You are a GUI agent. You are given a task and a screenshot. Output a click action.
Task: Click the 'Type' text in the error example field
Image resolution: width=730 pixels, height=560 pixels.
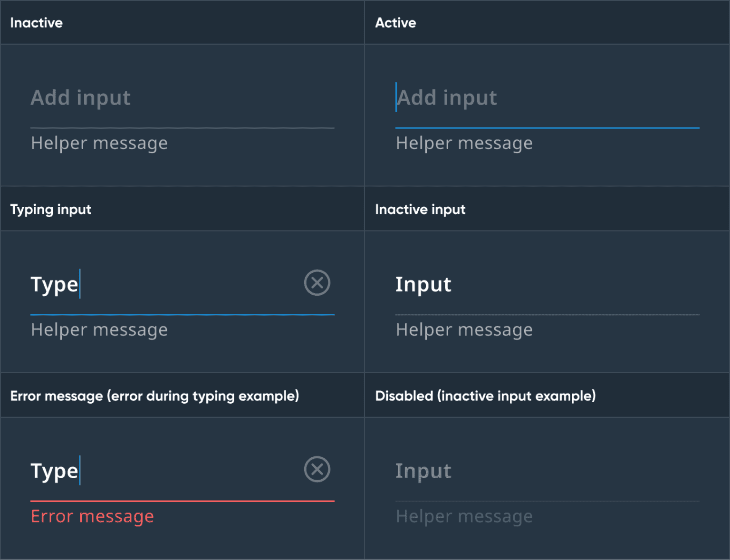(x=54, y=471)
